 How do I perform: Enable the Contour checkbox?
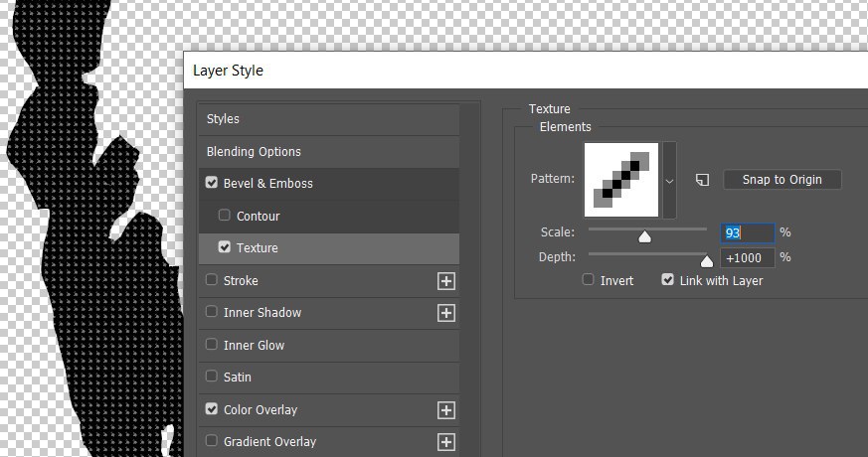224,215
